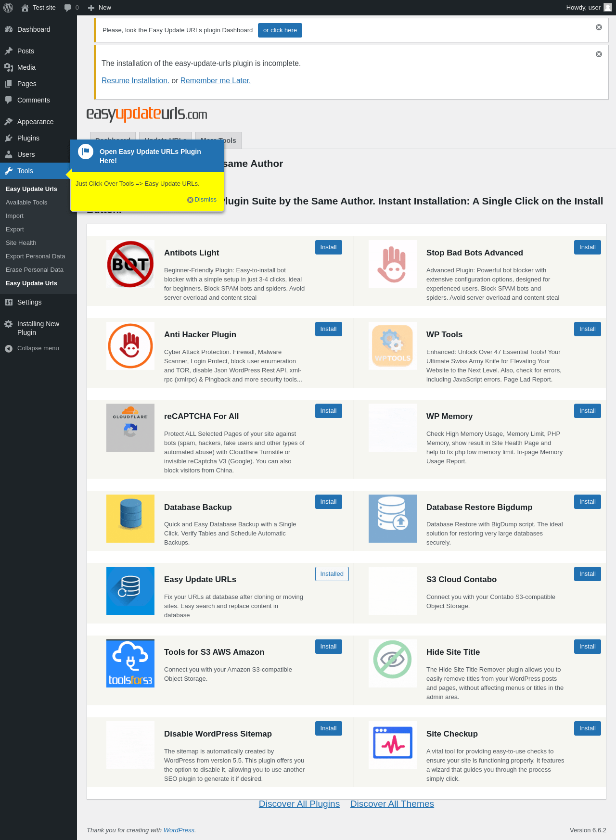Click the WPTOOLS gear icon
The width and height of the screenshot is (616, 840).
tap(393, 346)
